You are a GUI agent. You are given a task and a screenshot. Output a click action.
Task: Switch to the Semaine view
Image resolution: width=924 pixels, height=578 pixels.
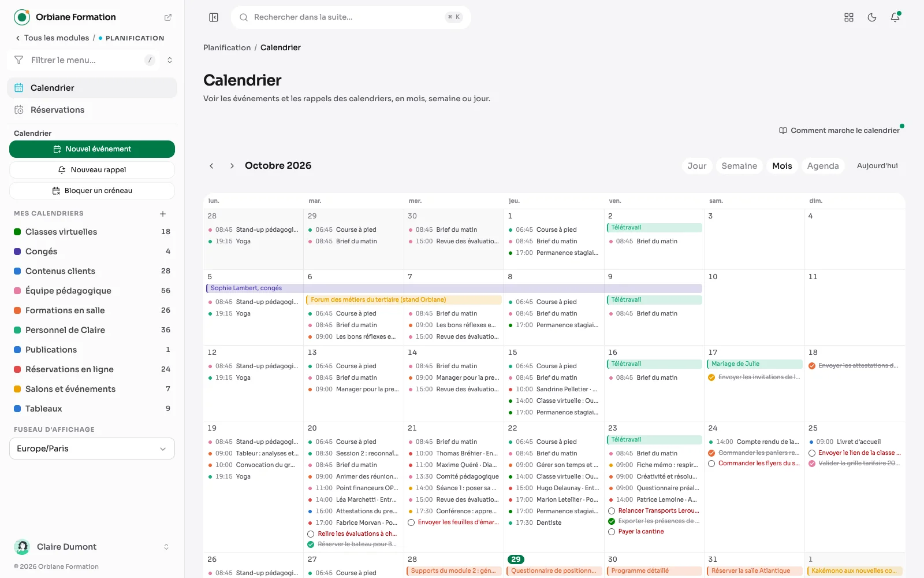(x=739, y=166)
